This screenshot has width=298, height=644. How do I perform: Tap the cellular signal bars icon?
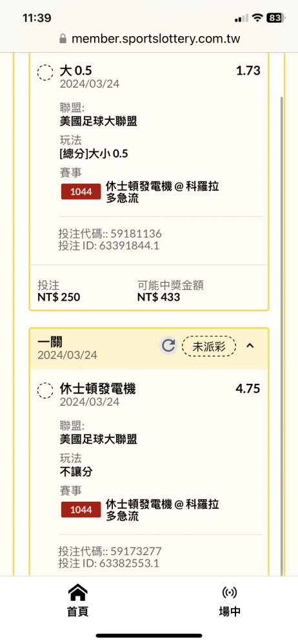coord(241,18)
